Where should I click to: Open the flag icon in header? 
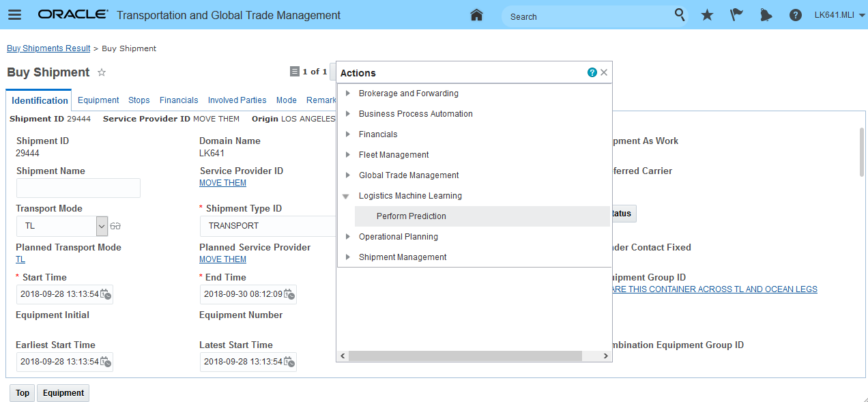click(x=736, y=15)
